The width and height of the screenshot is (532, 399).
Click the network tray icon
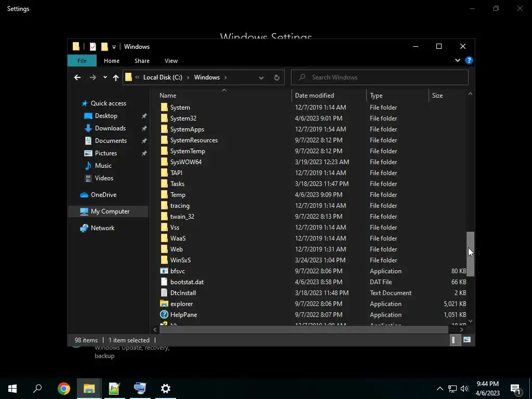point(453,389)
